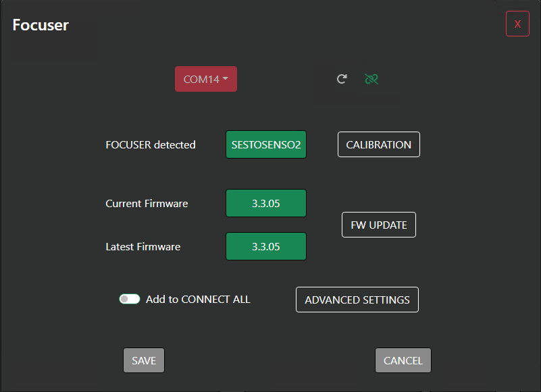Open the COM14 port dropdown
This screenshot has height=392, width=541.
pos(205,79)
